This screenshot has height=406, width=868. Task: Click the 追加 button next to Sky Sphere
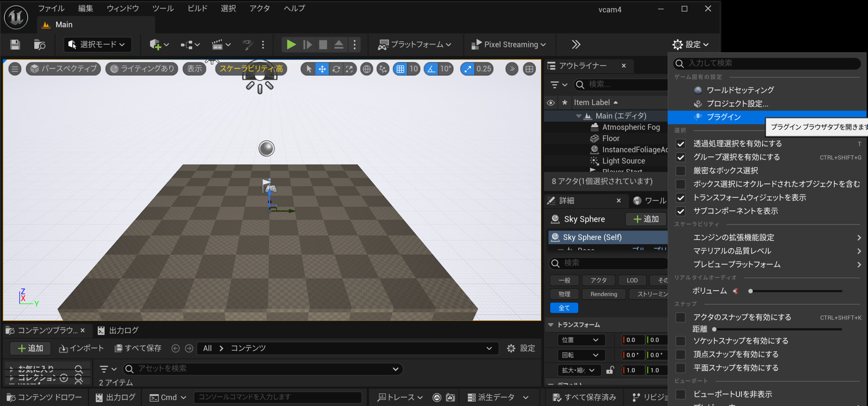click(646, 219)
